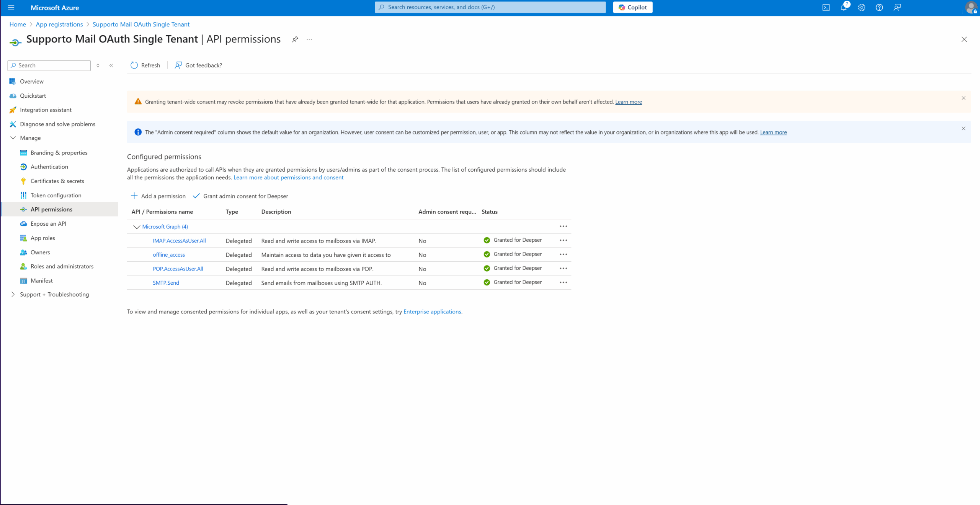Open portal settings gear
This screenshot has width=980, height=505.
(x=861, y=7)
